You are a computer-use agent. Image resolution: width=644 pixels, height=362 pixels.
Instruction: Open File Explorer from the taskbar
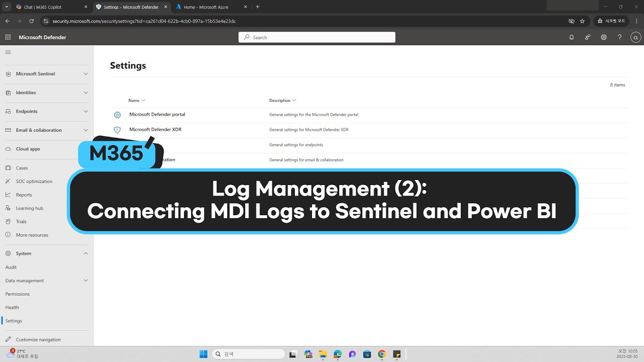point(323,354)
